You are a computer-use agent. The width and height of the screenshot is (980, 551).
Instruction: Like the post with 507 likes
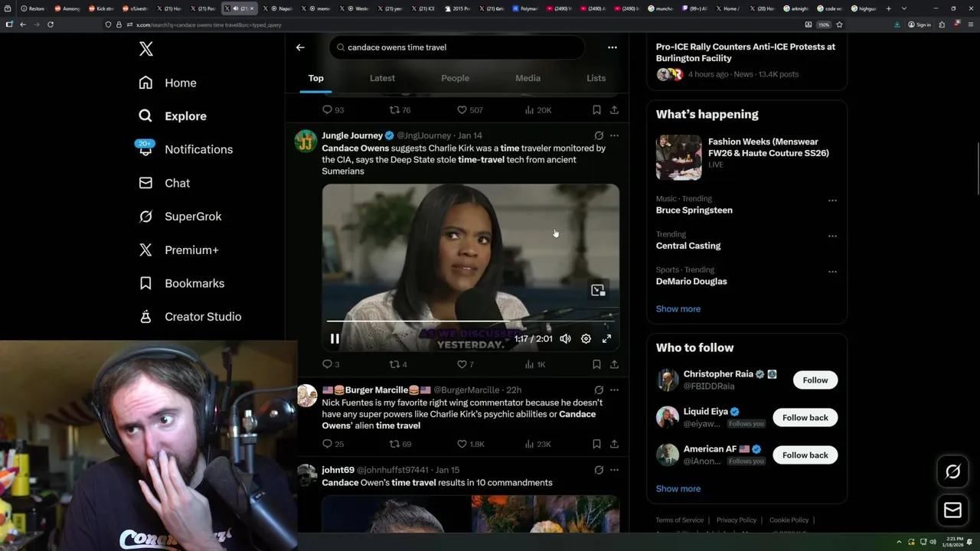coord(469,110)
